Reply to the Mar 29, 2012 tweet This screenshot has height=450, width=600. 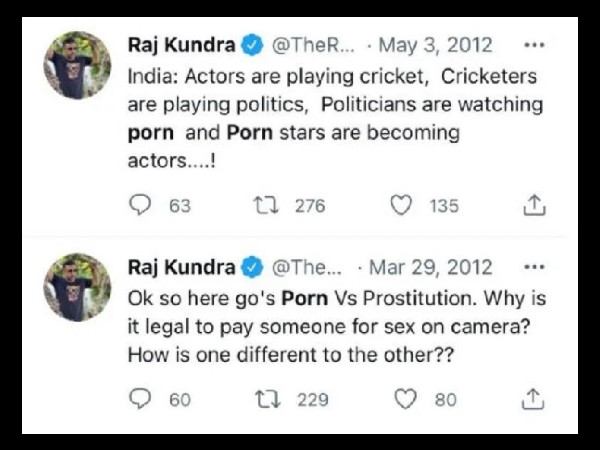click(x=141, y=399)
